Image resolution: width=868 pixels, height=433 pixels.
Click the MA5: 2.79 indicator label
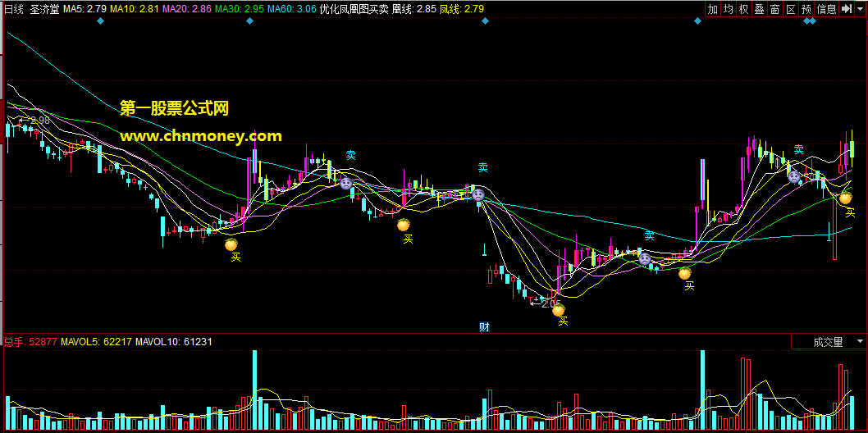(x=85, y=9)
